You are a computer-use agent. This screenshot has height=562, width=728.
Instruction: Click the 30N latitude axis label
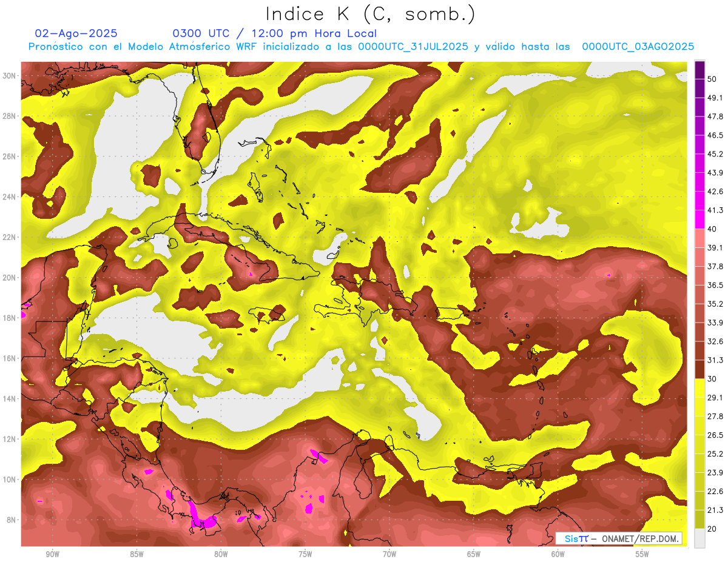(x=10, y=76)
